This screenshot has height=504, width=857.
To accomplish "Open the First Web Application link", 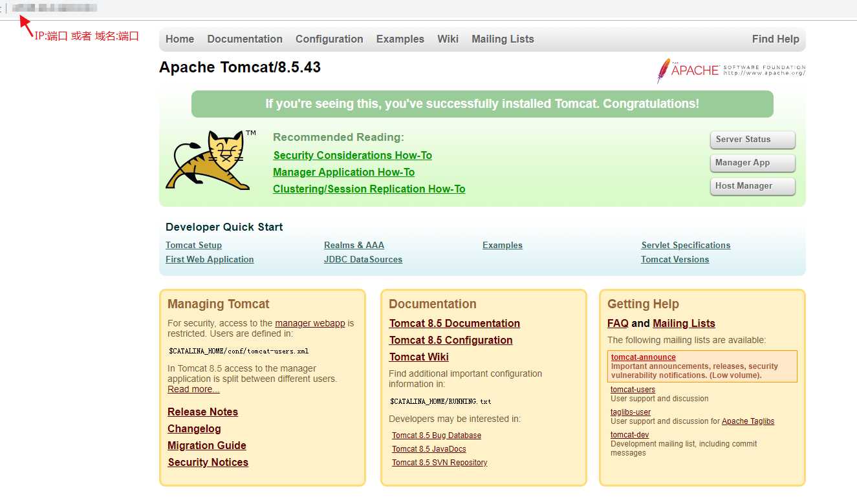I will coord(210,259).
